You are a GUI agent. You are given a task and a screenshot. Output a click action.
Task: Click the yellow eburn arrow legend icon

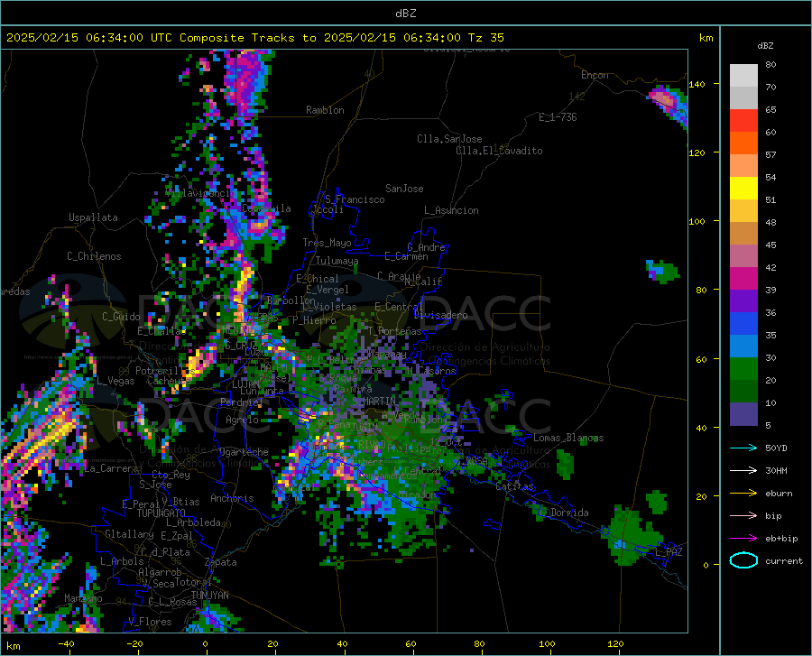(x=743, y=493)
